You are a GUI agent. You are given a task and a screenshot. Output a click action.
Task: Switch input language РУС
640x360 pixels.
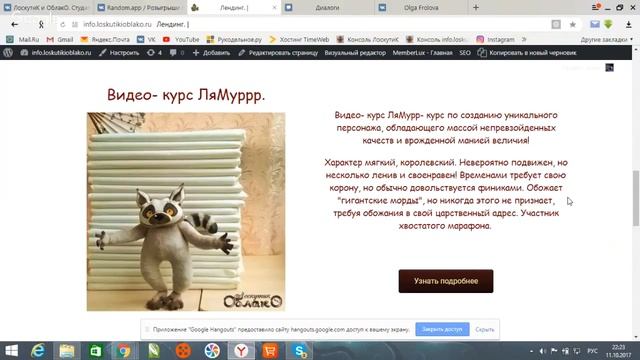click(592, 351)
